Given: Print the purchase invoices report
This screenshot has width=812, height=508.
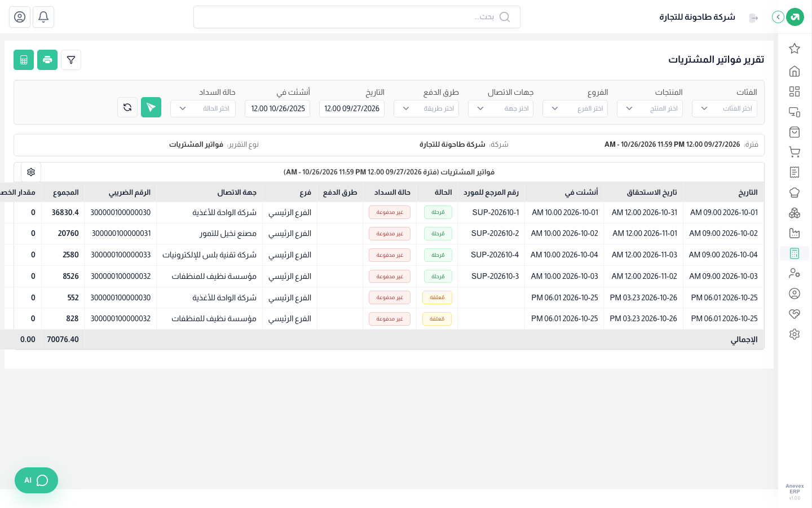Looking at the screenshot, I should pos(47,60).
